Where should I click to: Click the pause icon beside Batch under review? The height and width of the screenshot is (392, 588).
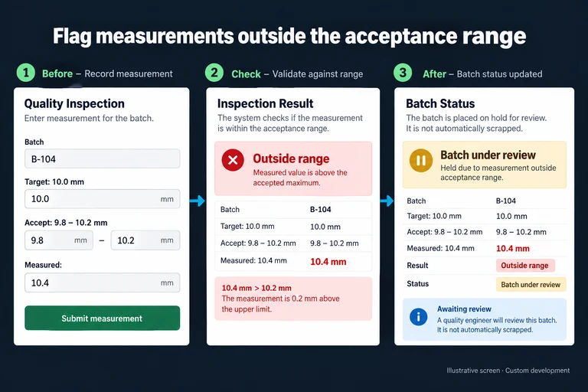(x=421, y=161)
